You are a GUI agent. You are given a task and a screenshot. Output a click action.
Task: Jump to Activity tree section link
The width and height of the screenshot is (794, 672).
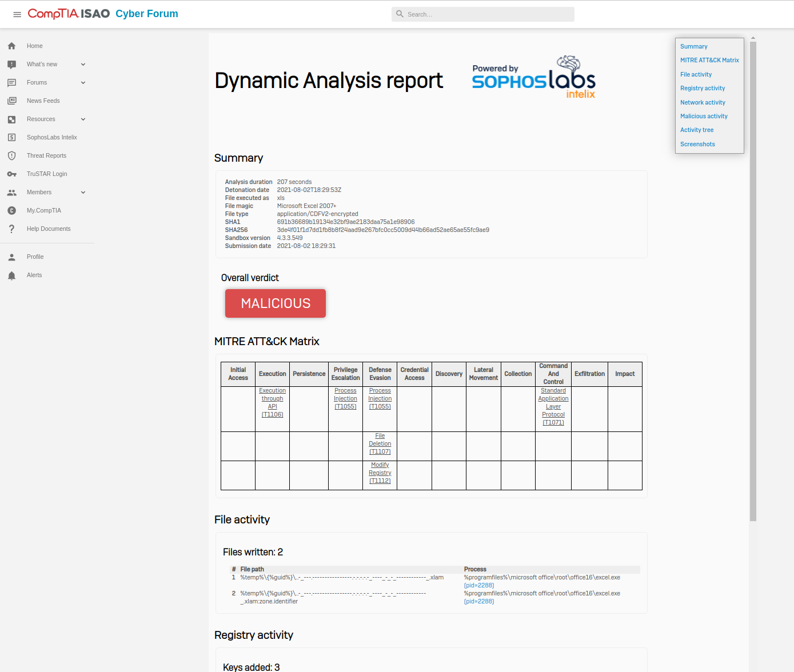coord(697,130)
